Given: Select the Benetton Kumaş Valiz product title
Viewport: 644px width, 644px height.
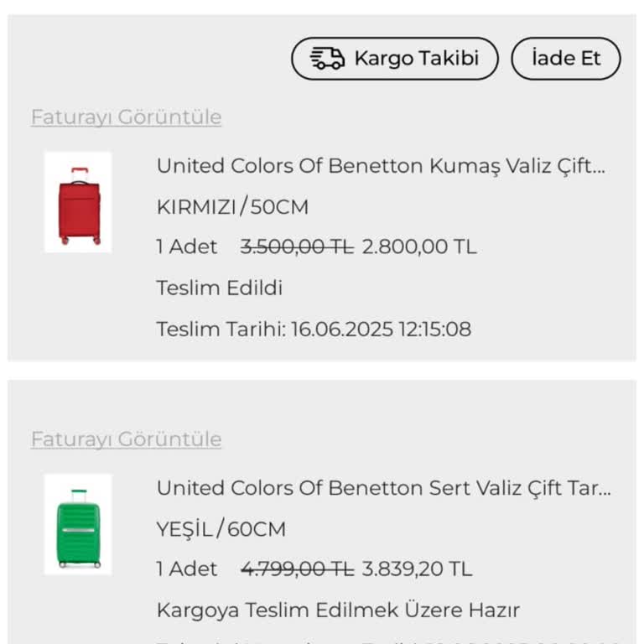Looking at the screenshot, I should point(381,166).
